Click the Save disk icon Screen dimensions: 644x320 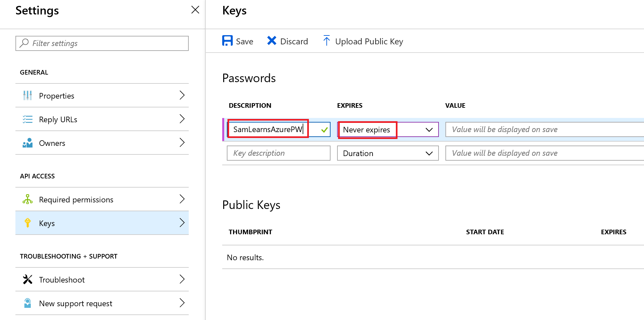click(227, 41)
